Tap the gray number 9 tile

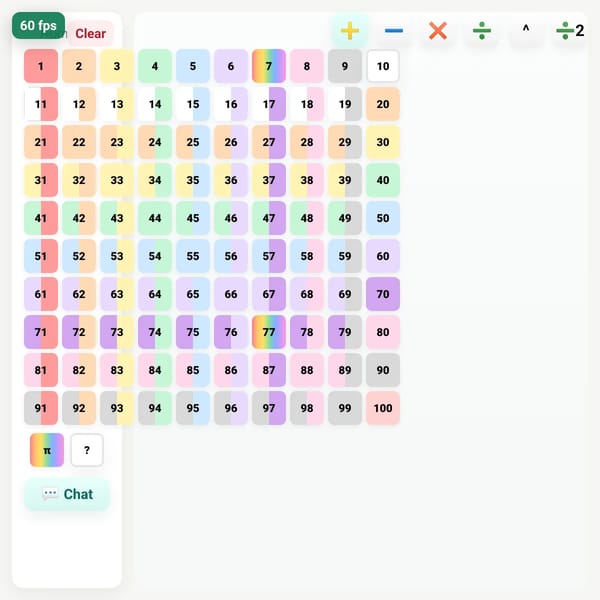click(x=345, y=66)
